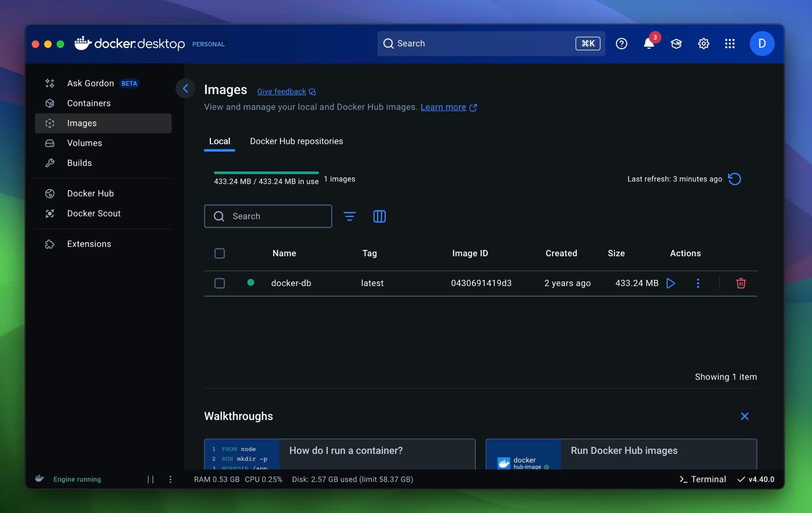Open more actions menu for docker-db
The width and height of the screenshot is (812, 513).
coord(698,283)
